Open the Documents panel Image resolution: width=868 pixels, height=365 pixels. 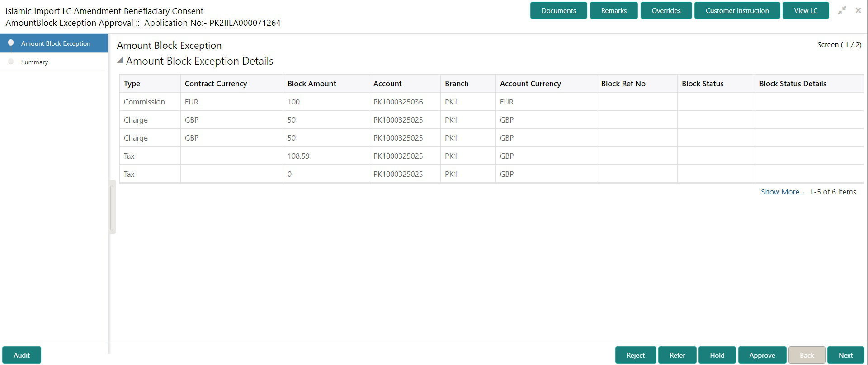coord(559,11)
